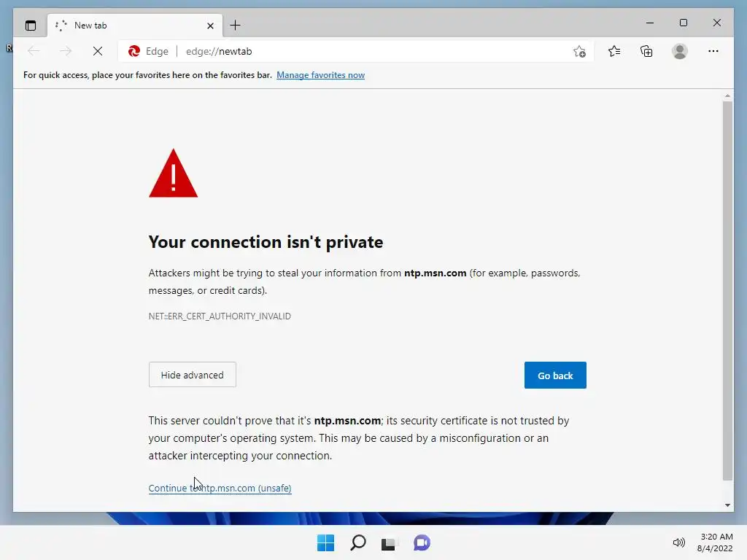Open Task View on the taskbar
This screenshot has width=747, height=560.
pos(388,543)
